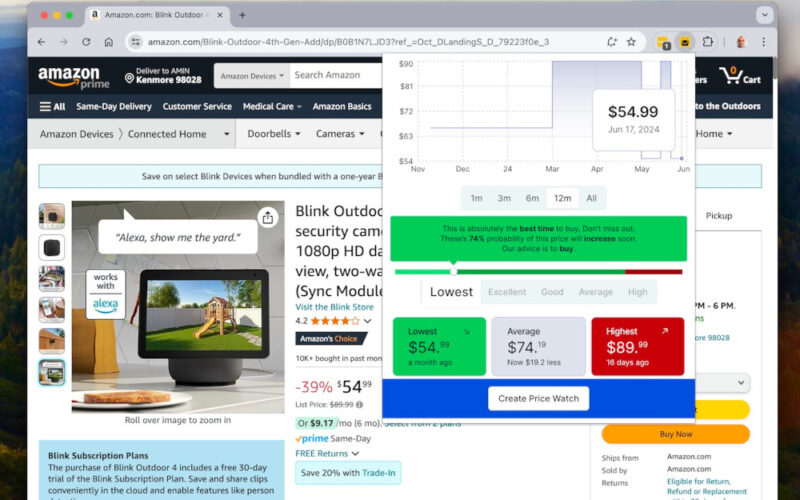The height and width of the screenshot is (500, 800).
Task: Visit the Blink Store link
Action: (334, 307)
